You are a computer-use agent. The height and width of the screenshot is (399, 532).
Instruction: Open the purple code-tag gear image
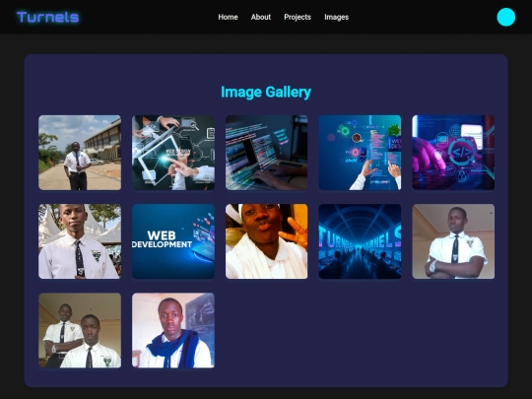coord(453,153)
